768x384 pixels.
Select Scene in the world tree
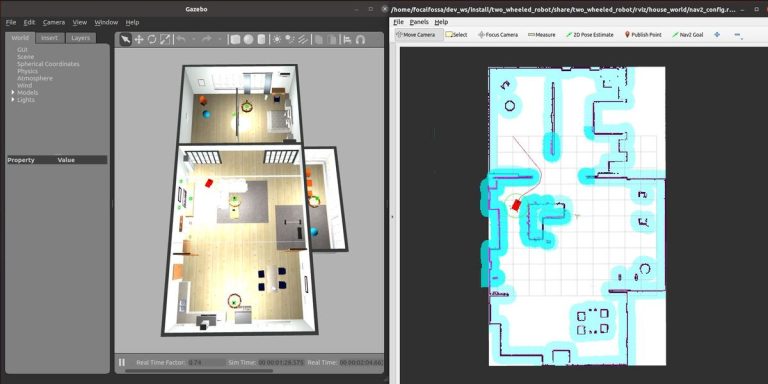tap(25, 57)
